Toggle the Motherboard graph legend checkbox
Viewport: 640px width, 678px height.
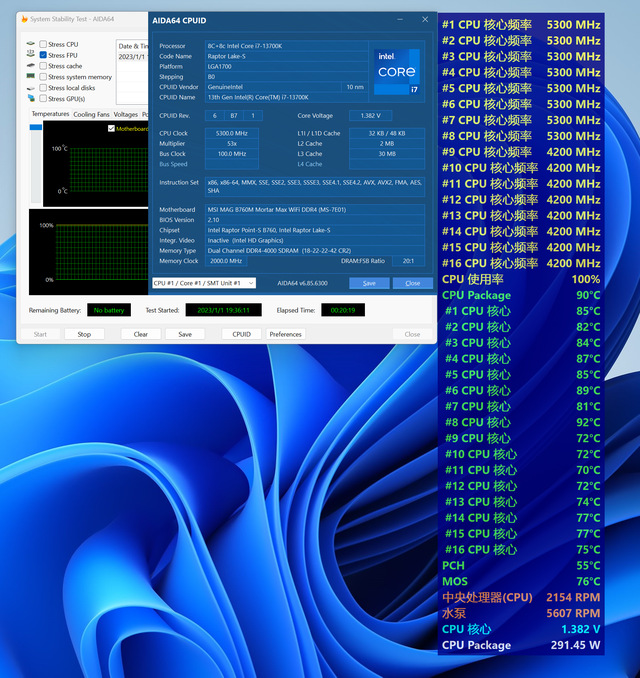(x=111, y=128)
